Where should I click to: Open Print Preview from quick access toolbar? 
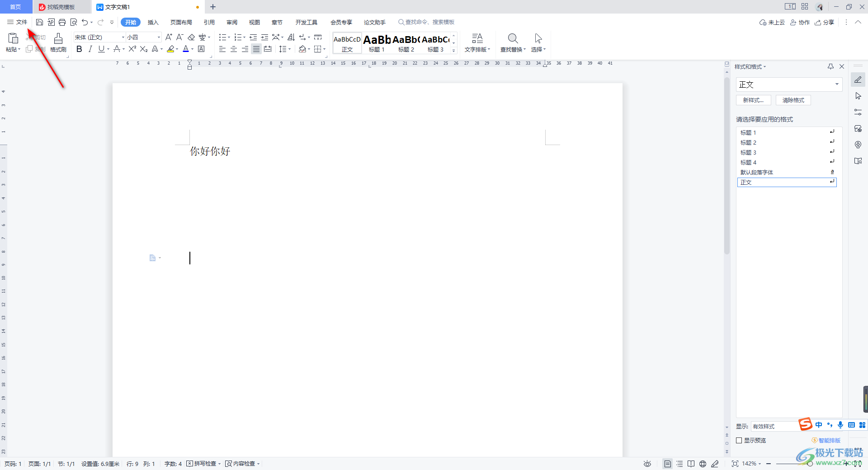[x=74, y=22]
